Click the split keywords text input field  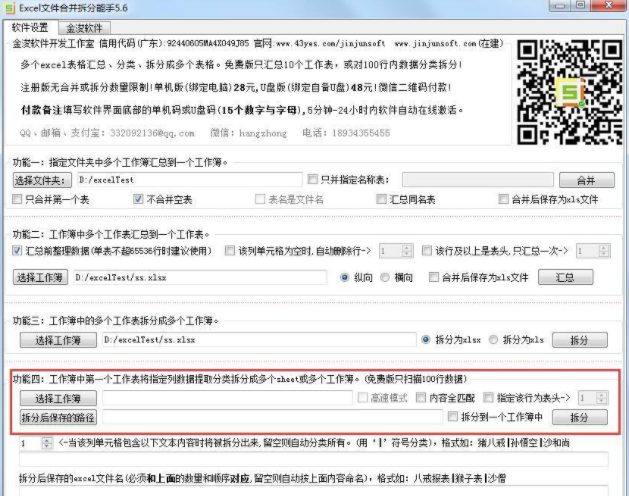(x=314, y=459)
